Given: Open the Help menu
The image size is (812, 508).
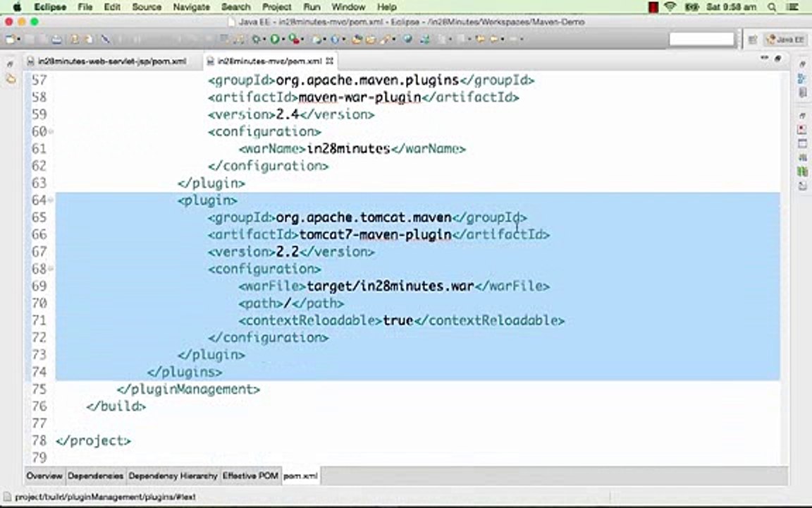Looking at the screenshot, I should tap(387, 7).
